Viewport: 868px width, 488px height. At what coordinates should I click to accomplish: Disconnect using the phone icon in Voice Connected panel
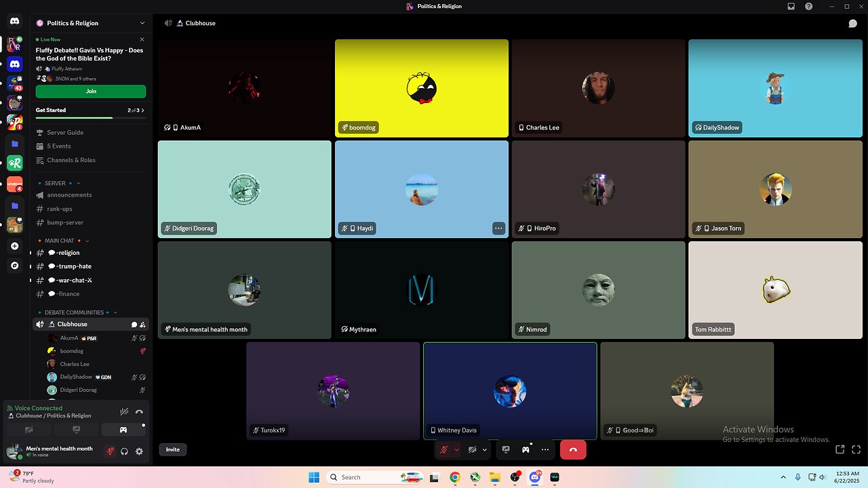[x=139, y=411]
